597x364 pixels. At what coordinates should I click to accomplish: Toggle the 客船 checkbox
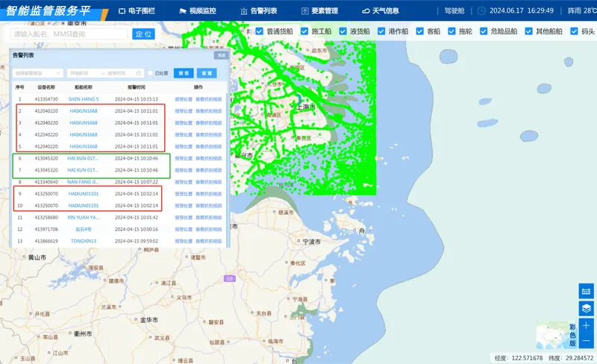coord(420,31)
